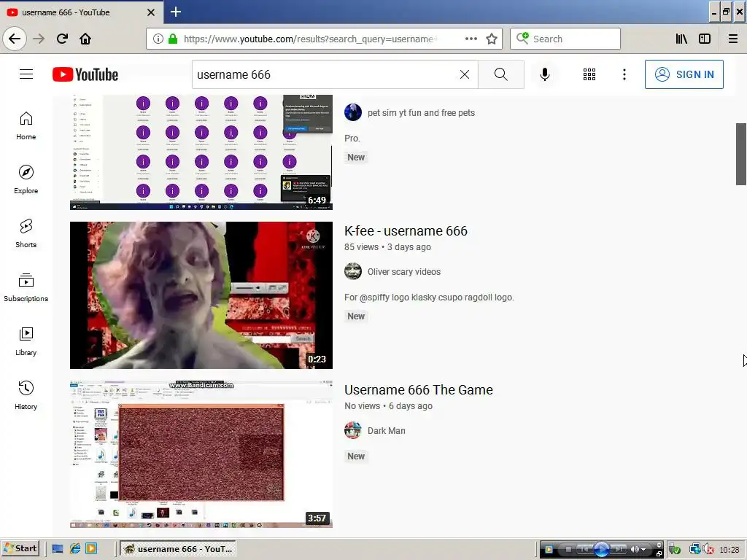Open the Windows Start menu
Screen dimensions: 747x560
point(20,548)
